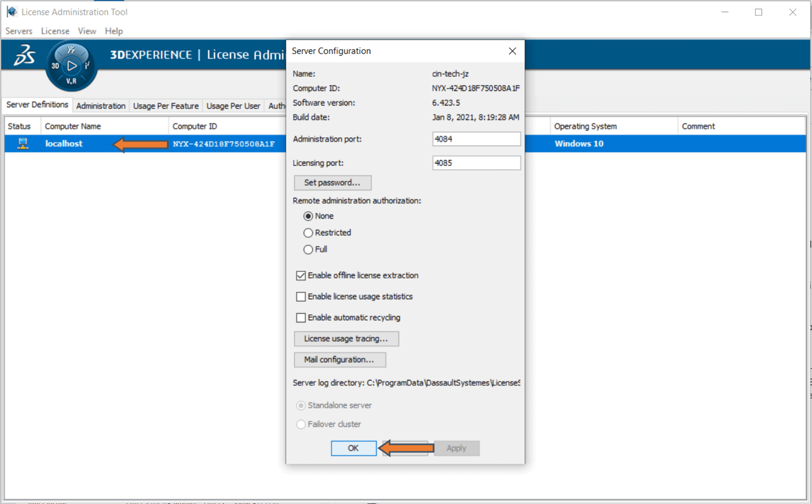Click the build date value
Screen dimensions: 812x504
coord(475,118)
